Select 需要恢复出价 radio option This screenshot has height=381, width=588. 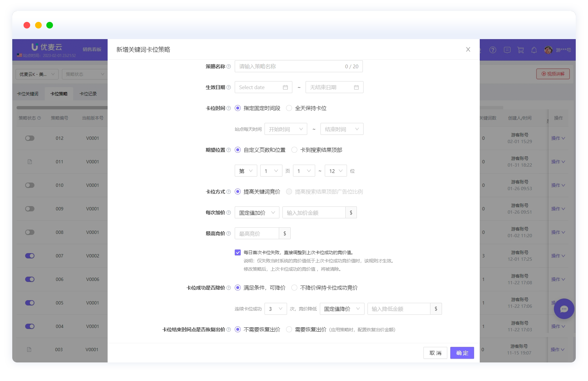pyautogui.click(x=289, y=330)
